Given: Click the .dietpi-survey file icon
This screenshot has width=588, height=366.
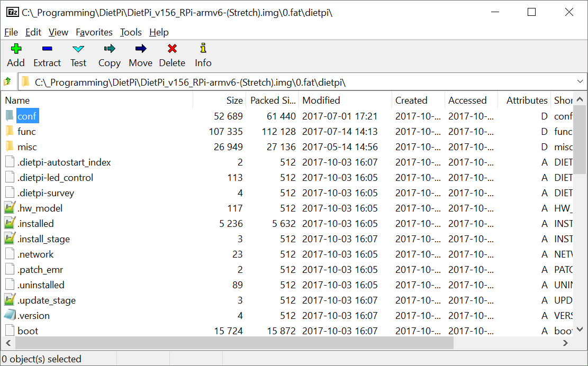Looking at the screenshot, I should click(x=10, y=193).
